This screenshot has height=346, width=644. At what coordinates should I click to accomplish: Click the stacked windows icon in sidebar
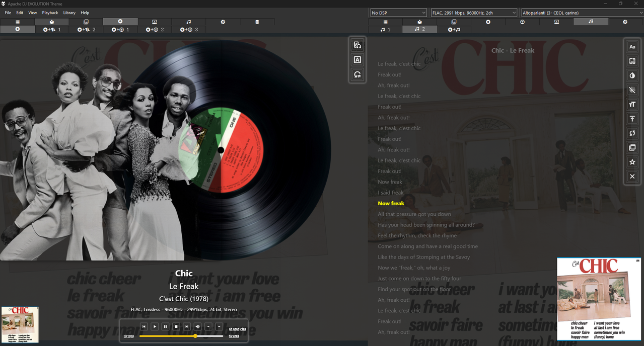pyautogui.click(x=632, y=148)
